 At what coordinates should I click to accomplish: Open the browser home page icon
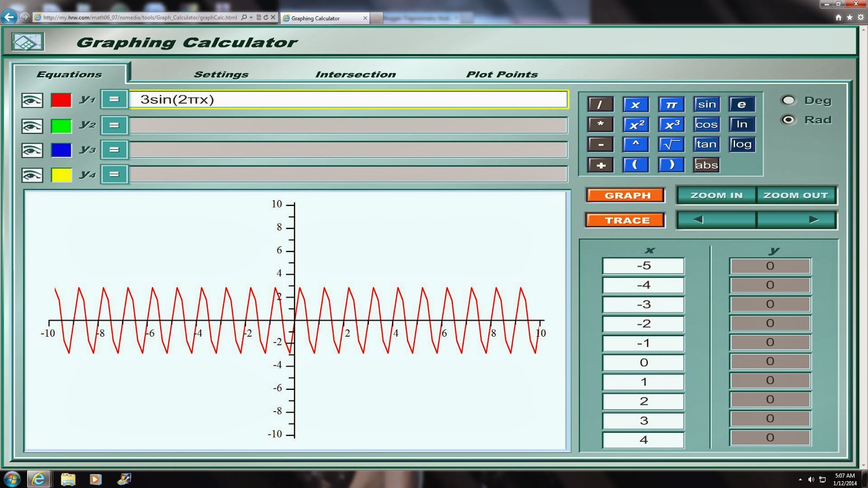(x=839, y=17)
